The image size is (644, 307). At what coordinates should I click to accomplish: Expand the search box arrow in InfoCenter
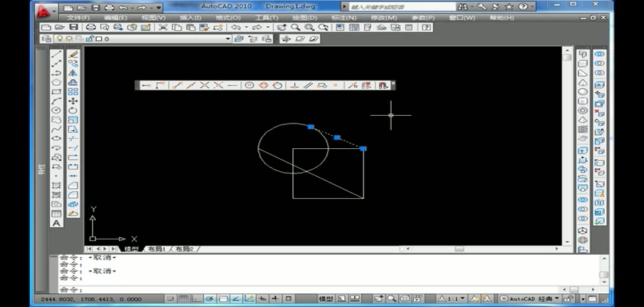tap(344, 7)
